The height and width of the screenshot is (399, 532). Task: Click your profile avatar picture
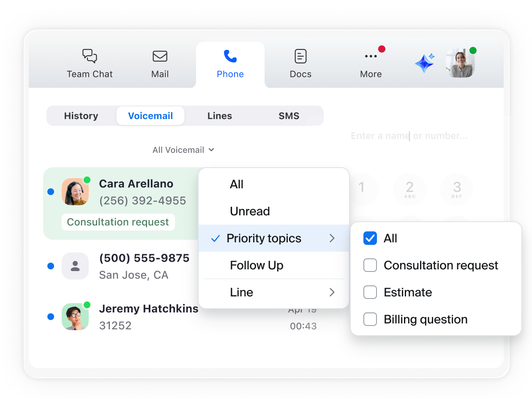click(460, 62)
